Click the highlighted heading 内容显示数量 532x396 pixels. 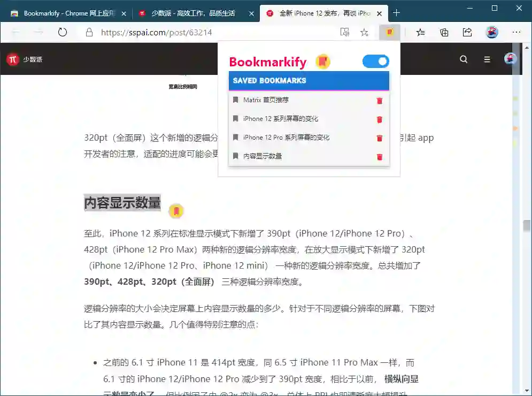click(x=122, y=203)
